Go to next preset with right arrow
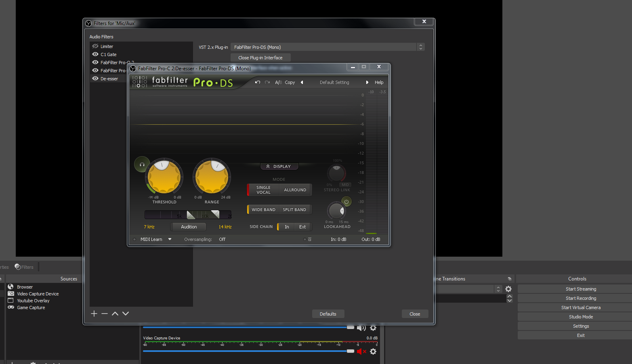The image size is (632, 364). 367,82
